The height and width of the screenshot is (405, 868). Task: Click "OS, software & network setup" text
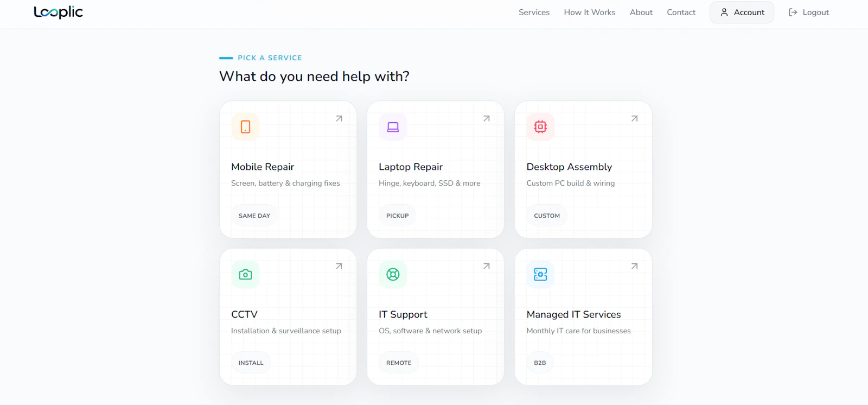(430, 331)
